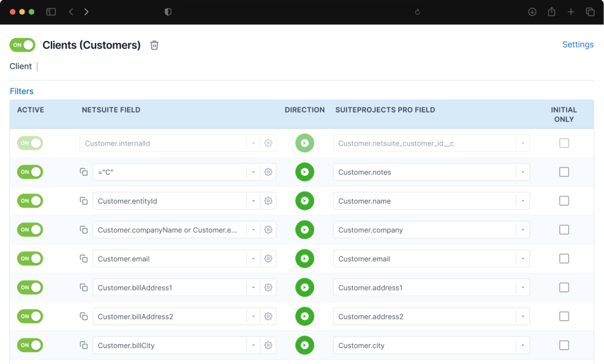Click direction arrow for Customer.city row
Viewport: 604px width, 364px height.
(305, 345)
